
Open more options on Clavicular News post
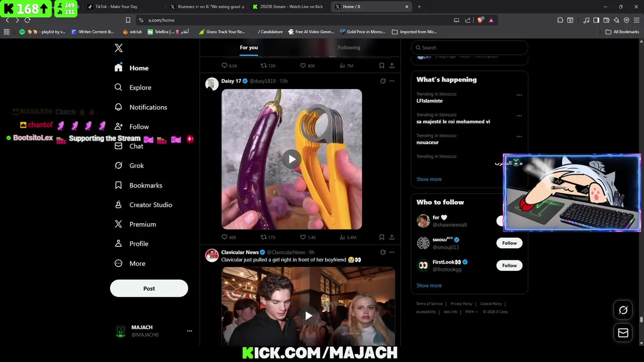coord(392,252)
